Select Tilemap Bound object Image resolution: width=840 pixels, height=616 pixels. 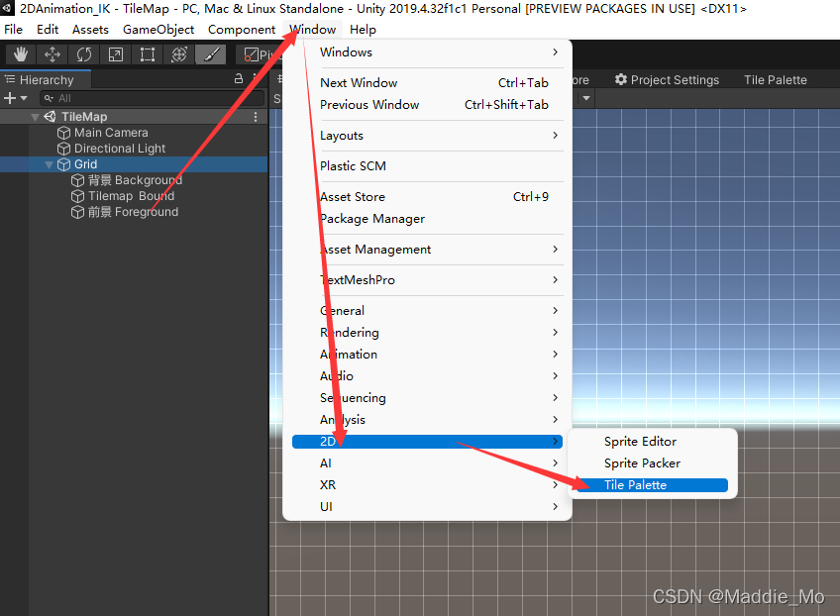click(131, 196)
